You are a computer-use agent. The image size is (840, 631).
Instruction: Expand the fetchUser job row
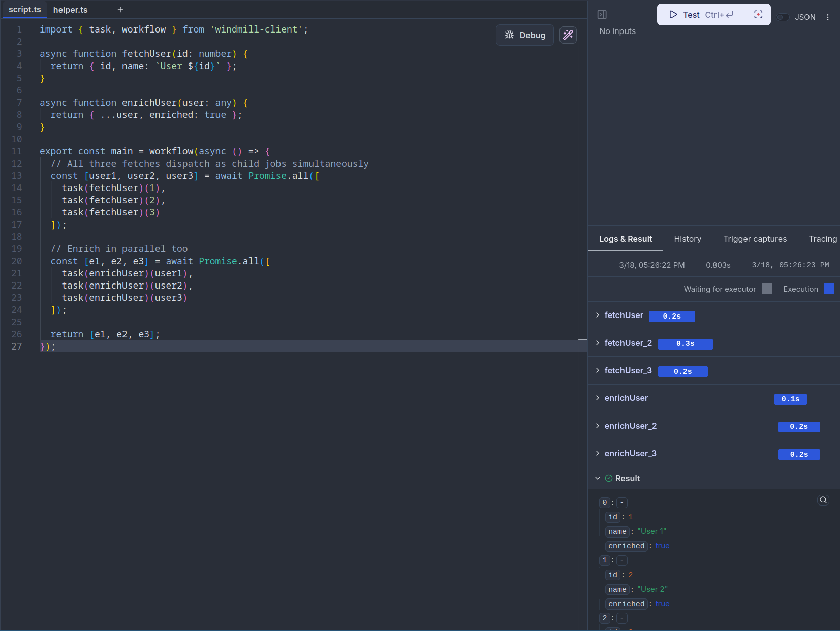pos(598,315)
